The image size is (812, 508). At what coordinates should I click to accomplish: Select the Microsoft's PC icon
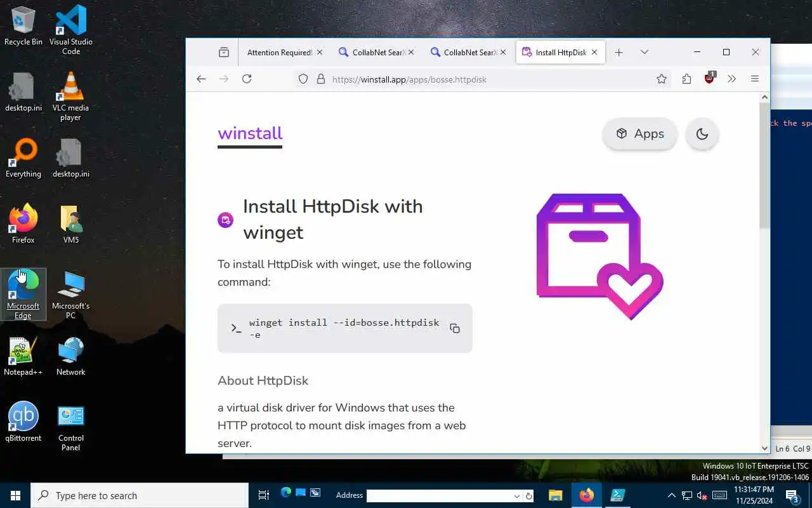click(71, 295)
